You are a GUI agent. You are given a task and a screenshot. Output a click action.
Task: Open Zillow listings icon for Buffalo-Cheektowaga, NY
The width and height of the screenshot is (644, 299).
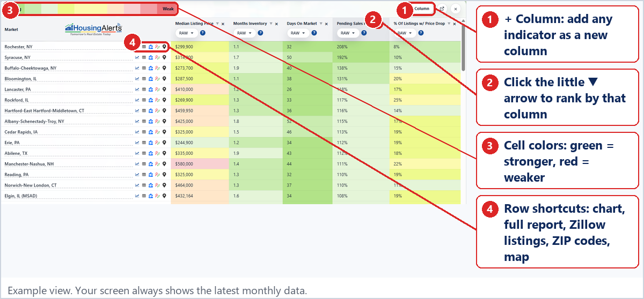[151, 68]
